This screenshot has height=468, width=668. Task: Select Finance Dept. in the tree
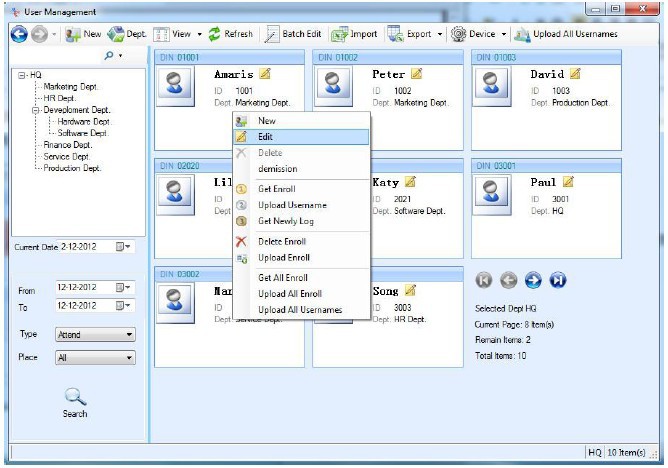tap(68, 145)
